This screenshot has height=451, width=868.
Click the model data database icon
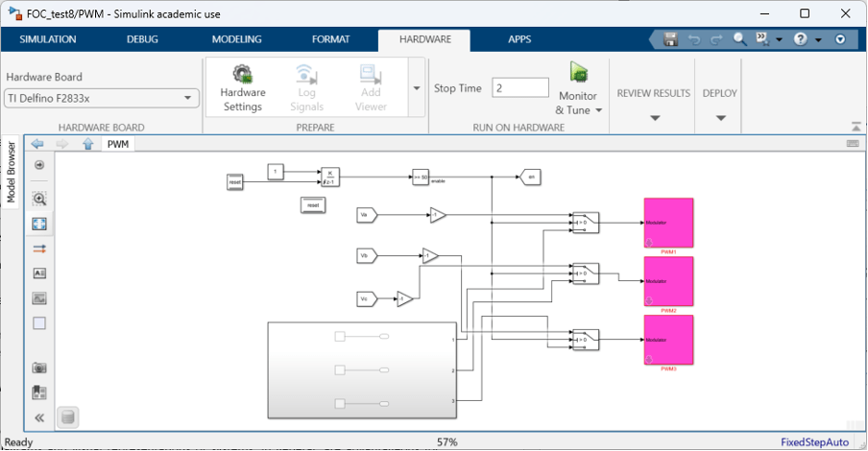68,417
